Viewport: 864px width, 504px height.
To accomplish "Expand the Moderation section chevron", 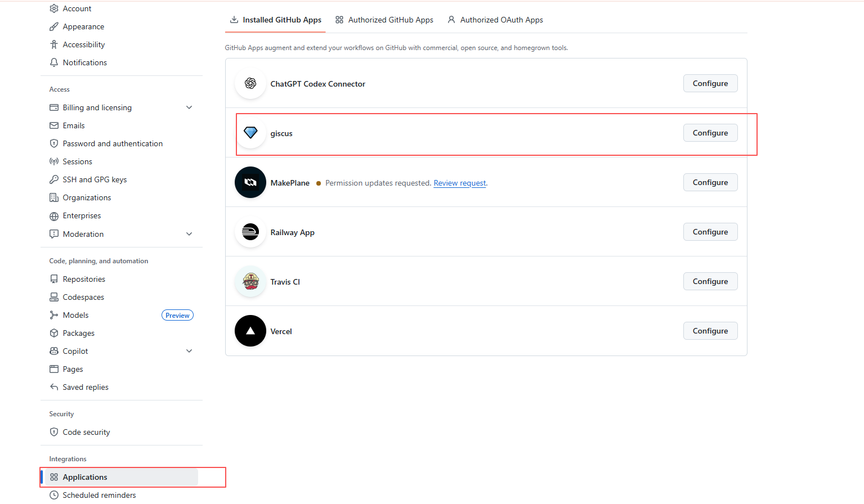I will click(x=189, y=234).
